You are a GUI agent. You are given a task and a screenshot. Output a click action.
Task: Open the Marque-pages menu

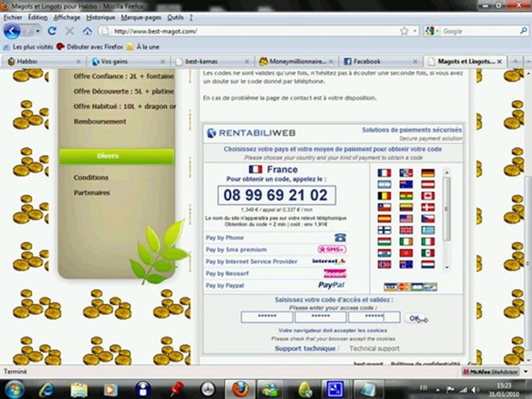[x=141, y=17]
